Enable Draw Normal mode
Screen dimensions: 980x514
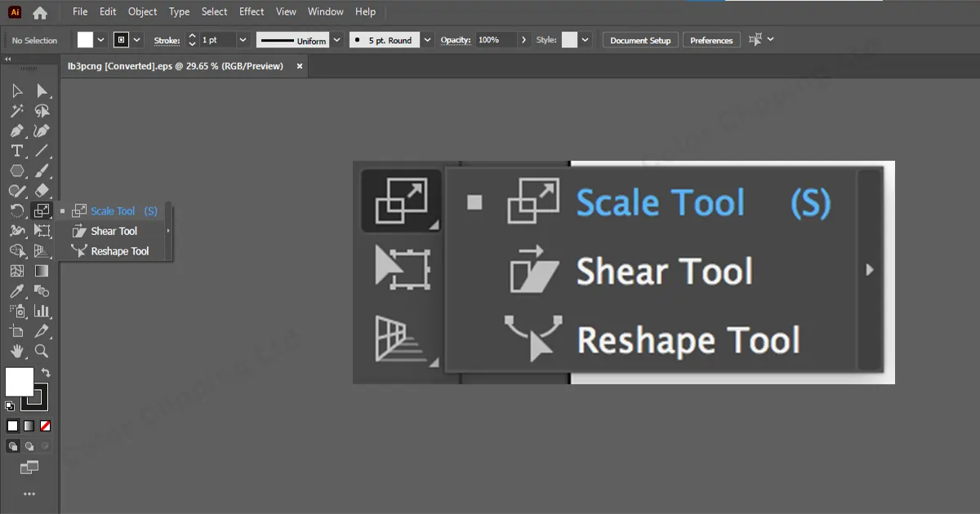tap(13, 446)
